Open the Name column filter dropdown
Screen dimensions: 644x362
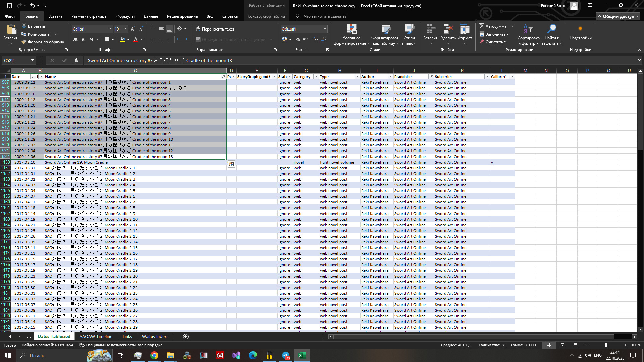tap(224, 77)
